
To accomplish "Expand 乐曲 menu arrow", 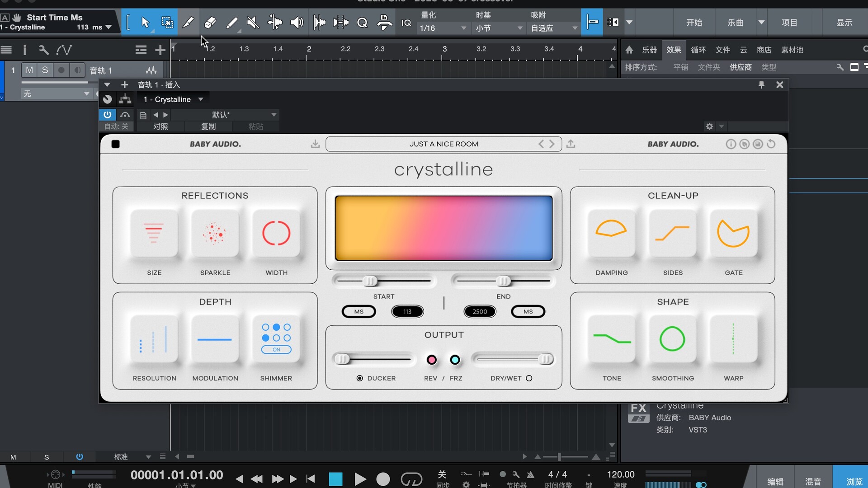I will click(x=761, y=22).
